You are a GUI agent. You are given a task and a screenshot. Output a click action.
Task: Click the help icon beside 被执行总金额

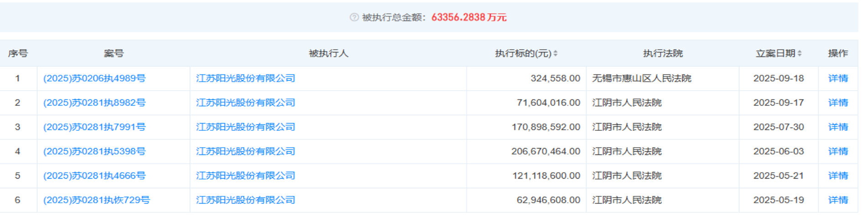[354, 17]
